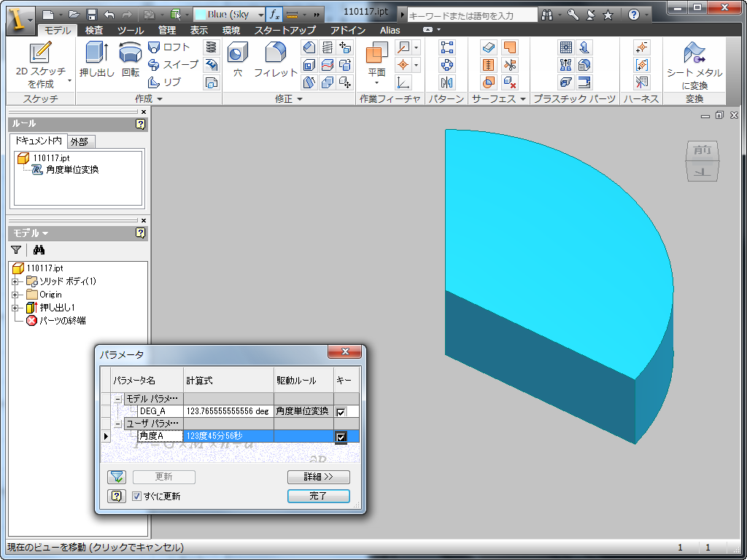Expand the Origin folder in model tree

pos(15,295)
